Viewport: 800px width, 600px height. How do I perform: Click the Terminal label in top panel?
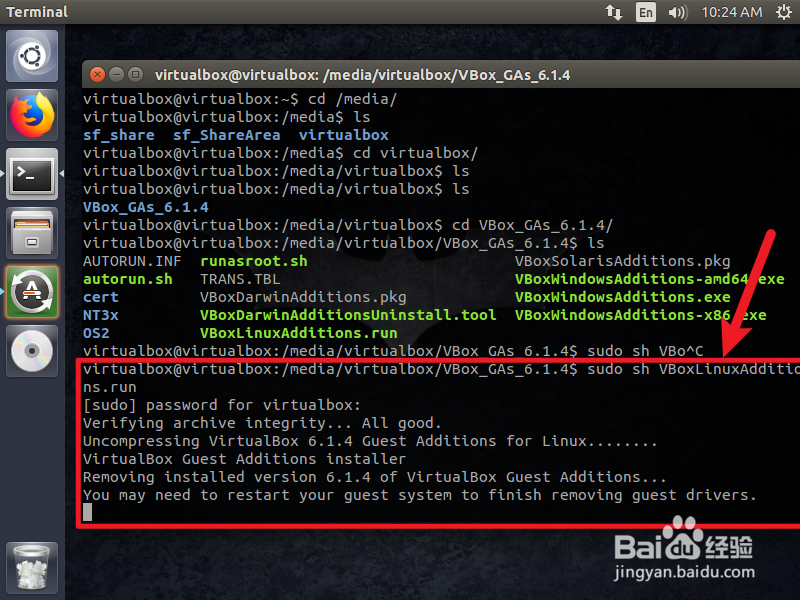pos(37,12)
